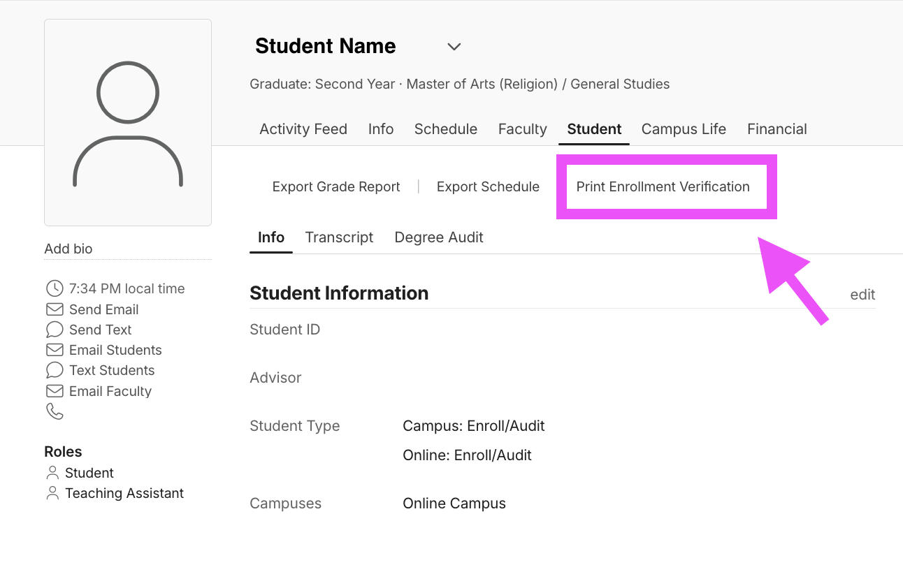Click the Teaching Assistant role entry
The width and height of the screenshot is (903, 588).
coord(124,493)
